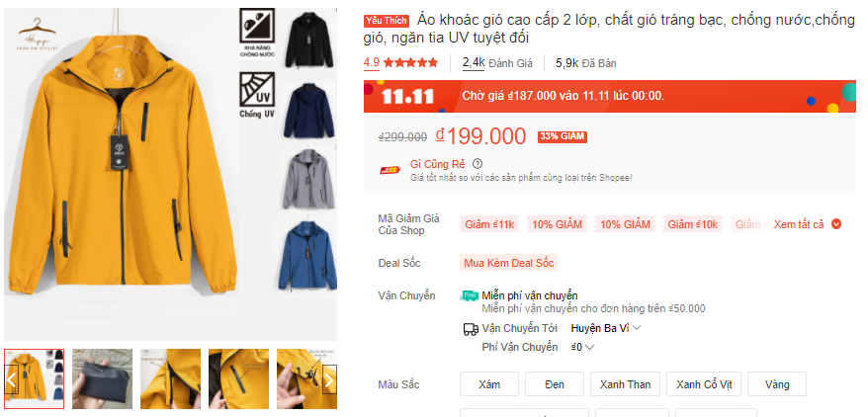This screenshot has width=868, height=417.
Task: Expand Xem tất cả shop vouchers
Action: (807, 224)
